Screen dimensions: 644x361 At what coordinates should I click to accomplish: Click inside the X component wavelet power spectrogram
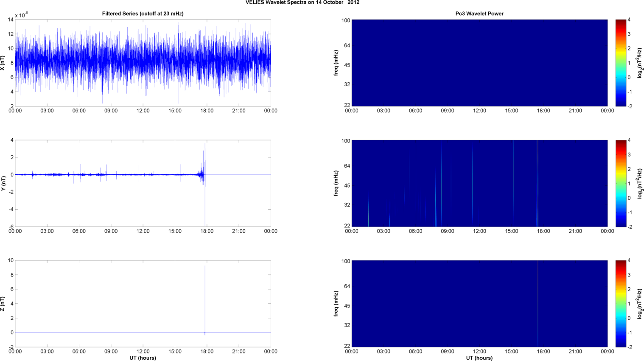click(479, 63)
